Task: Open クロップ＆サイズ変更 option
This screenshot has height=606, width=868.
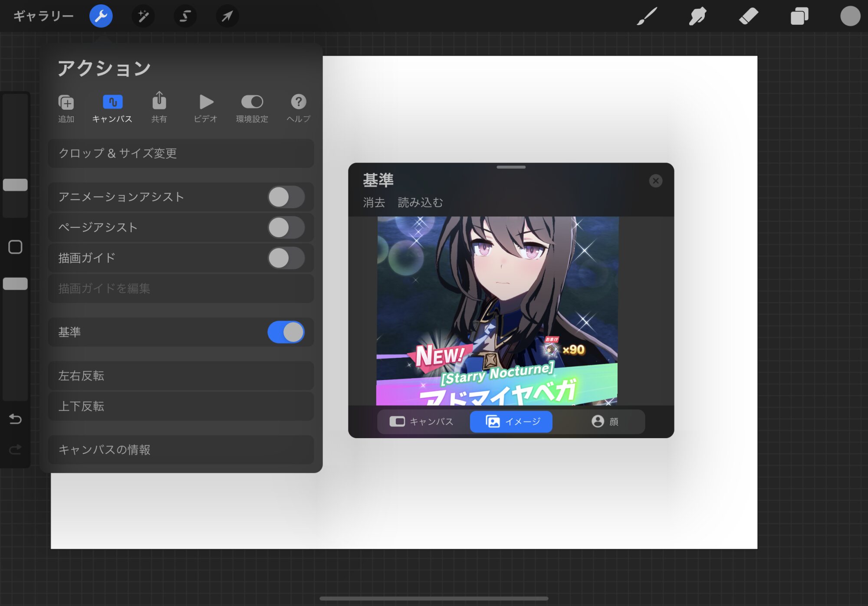Action: (181, 153)
